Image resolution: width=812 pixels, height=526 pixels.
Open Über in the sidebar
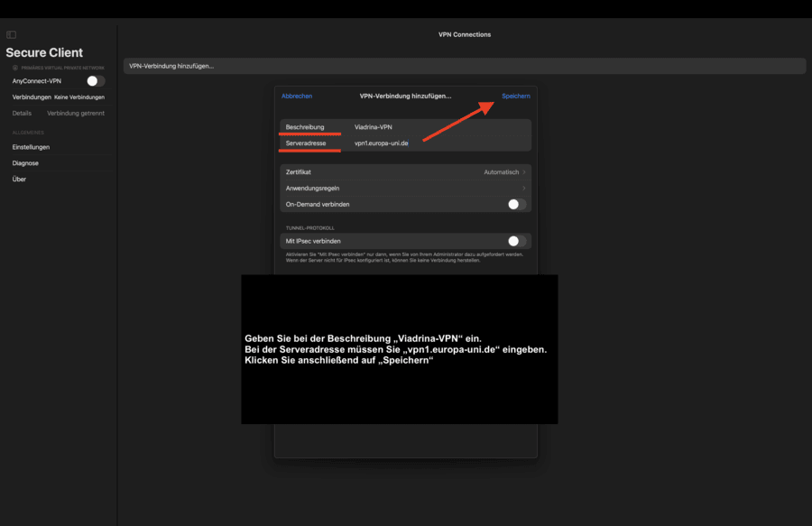(19, 180)
